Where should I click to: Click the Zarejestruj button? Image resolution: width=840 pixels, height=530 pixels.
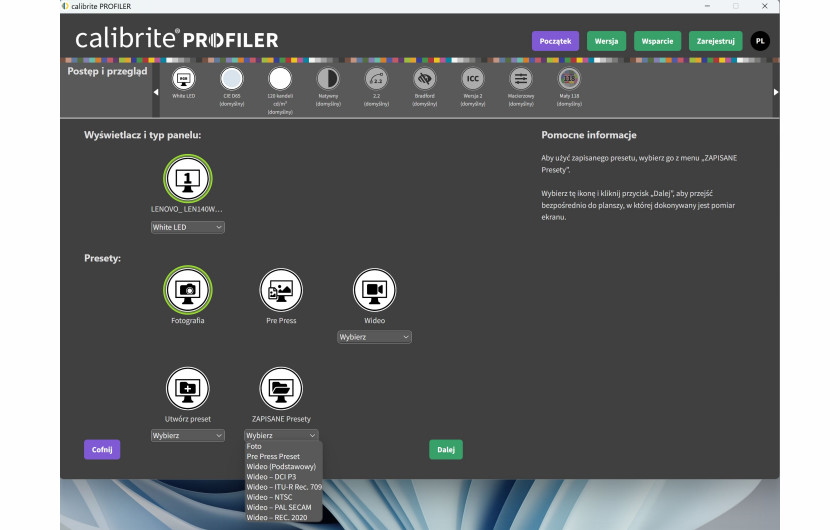715,41
